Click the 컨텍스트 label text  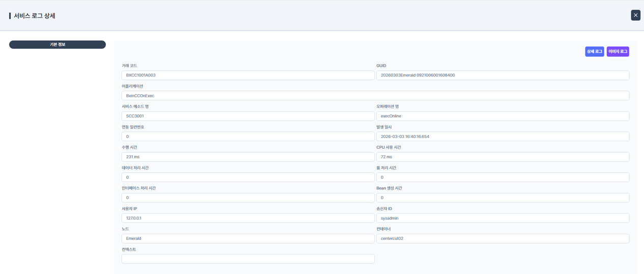(x=129, y=250)
